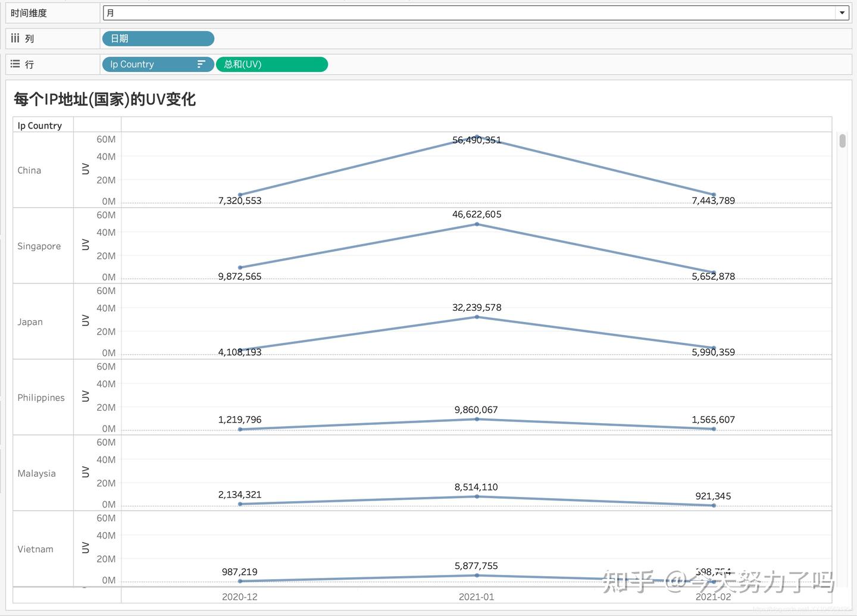The image size is (857, 616).
Task: Click the Philippines label 9,860,067
Action: pyautogui.click(x=476, y=409)
